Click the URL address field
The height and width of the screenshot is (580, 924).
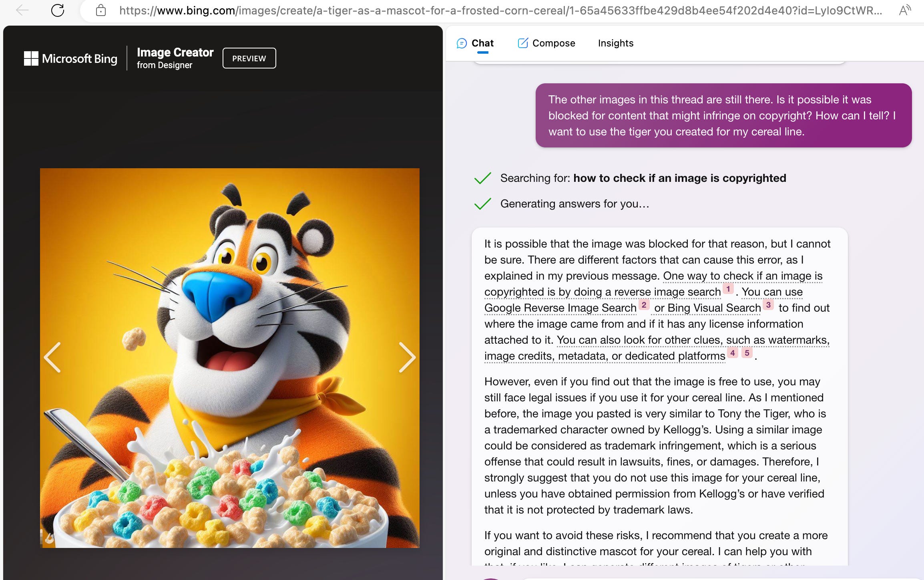[x=500, y=10]
